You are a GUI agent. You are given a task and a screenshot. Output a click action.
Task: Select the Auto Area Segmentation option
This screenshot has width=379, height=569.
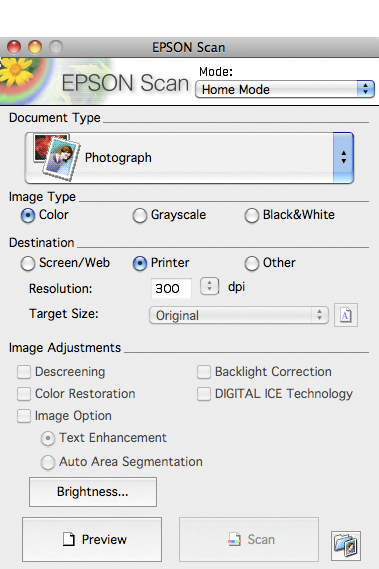pyautogui.click(x=48, y=462)
